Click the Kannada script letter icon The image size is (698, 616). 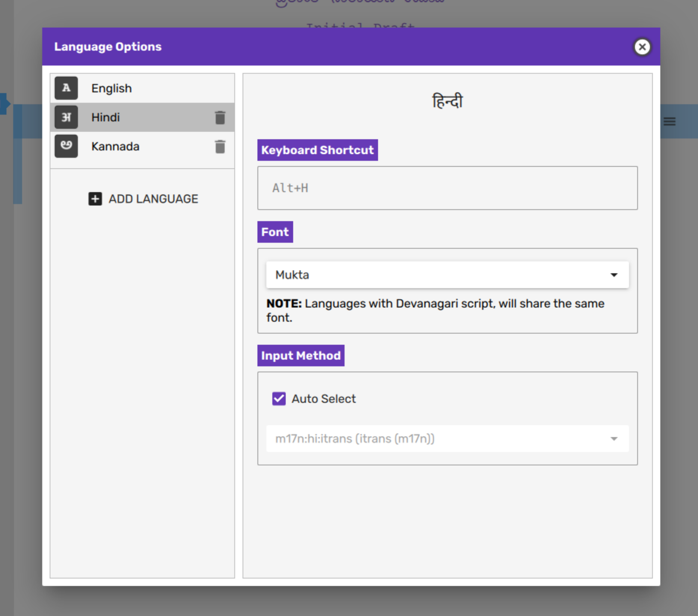pos(67,146)
